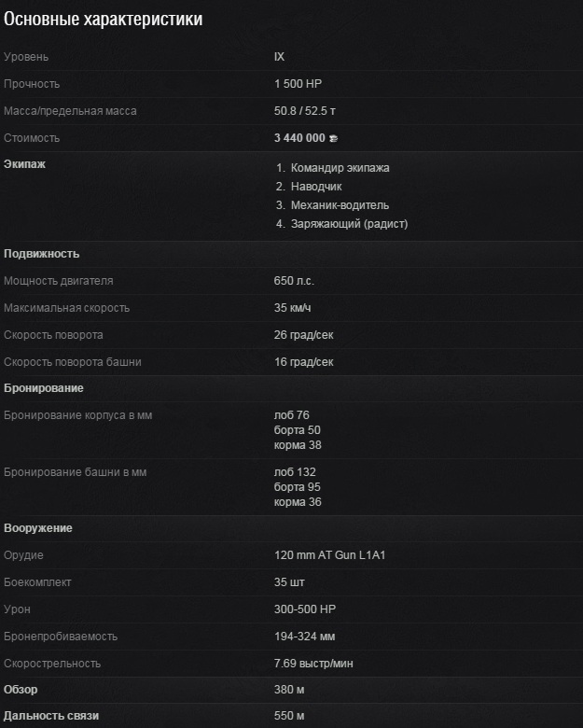Select Наводчик in the crew list
583x728 pixels.
point(316,187)
